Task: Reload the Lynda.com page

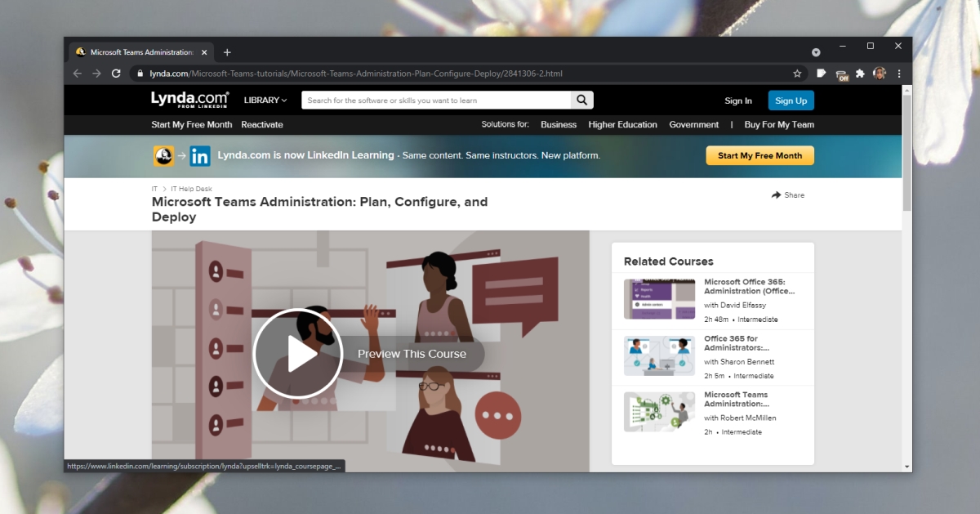Action: tap(117, 74)
